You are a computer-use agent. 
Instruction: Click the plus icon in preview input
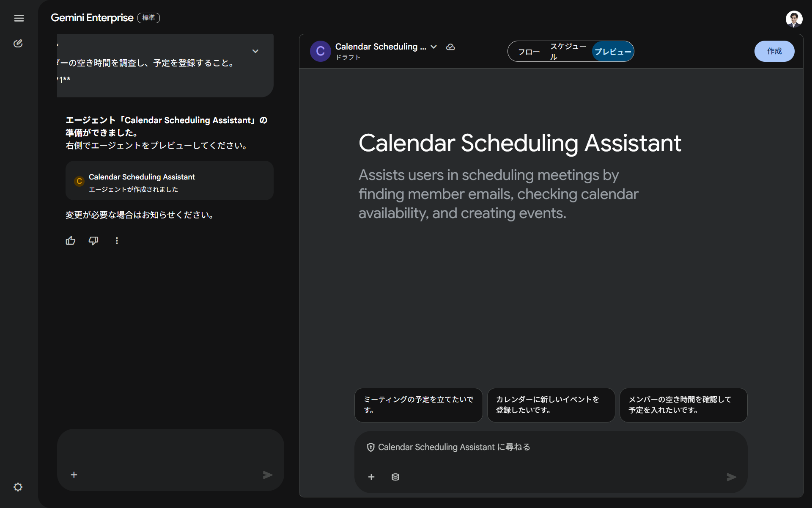click(371, 477)
